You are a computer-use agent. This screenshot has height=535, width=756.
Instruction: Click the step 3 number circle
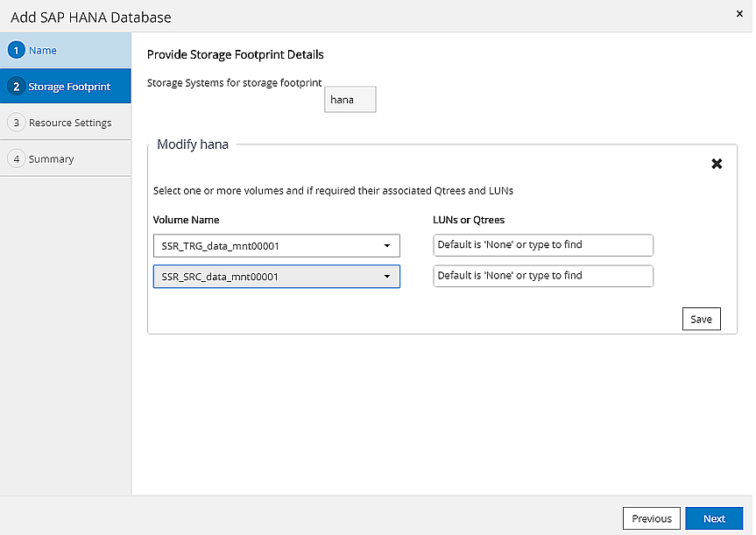coord(16,123)
